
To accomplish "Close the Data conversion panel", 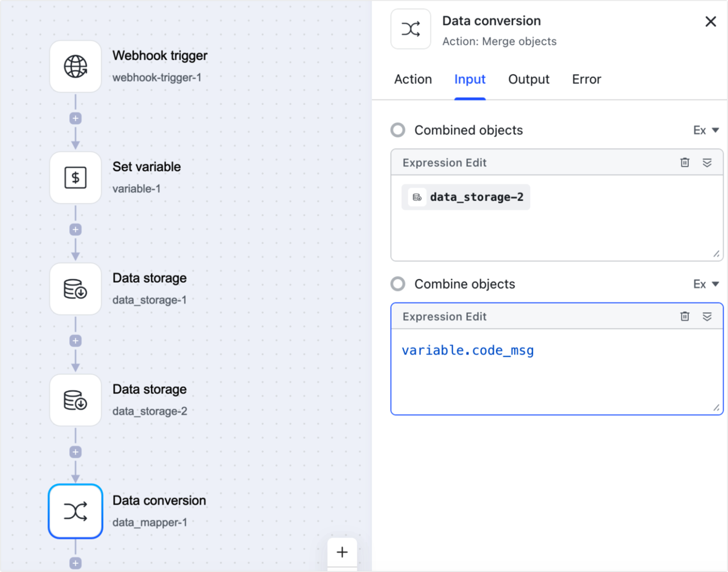I will (710, 21).
